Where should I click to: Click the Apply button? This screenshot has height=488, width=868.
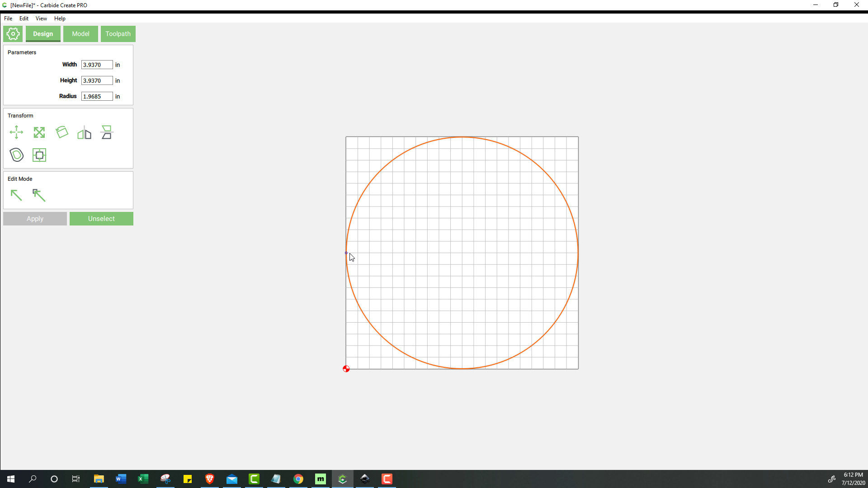(34, 218)
